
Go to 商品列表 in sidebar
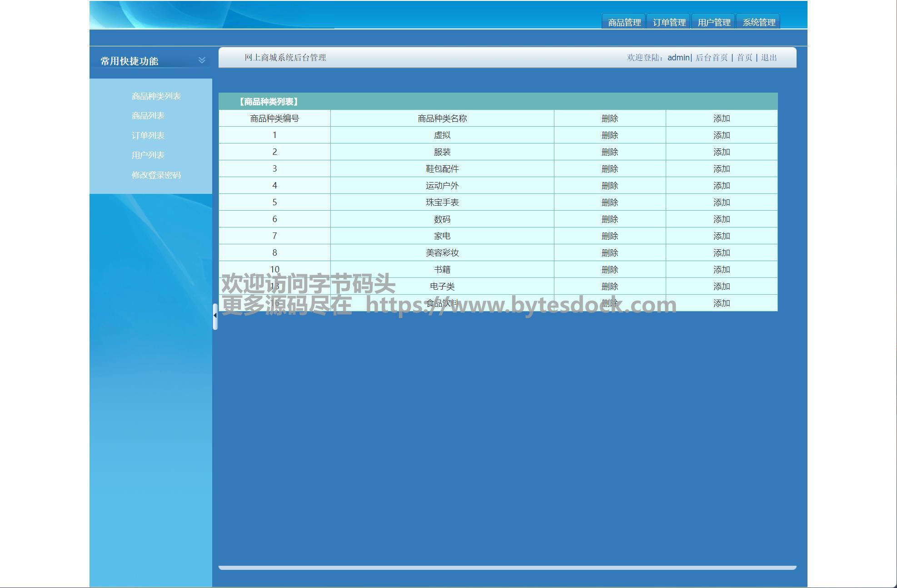pos(148,116)
